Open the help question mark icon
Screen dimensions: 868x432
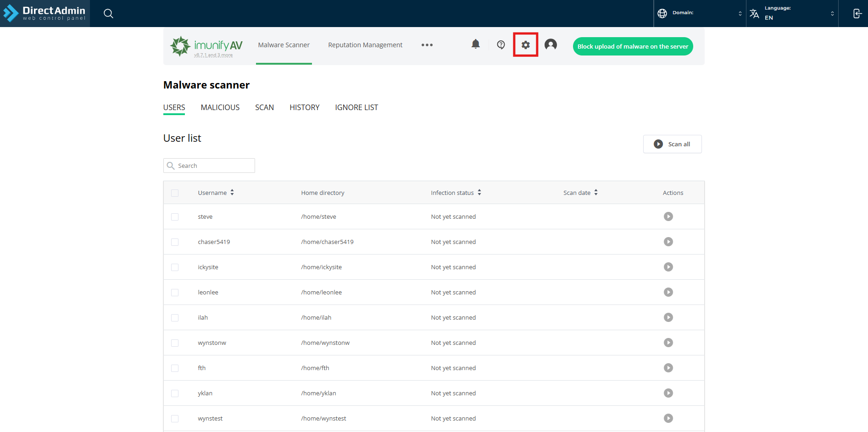[x=501, y=44]
